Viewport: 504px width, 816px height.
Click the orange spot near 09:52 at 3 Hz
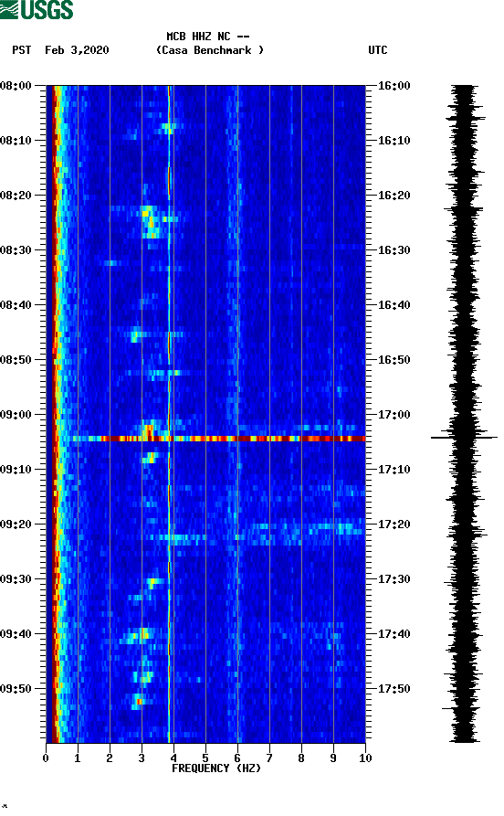point(139,701)
